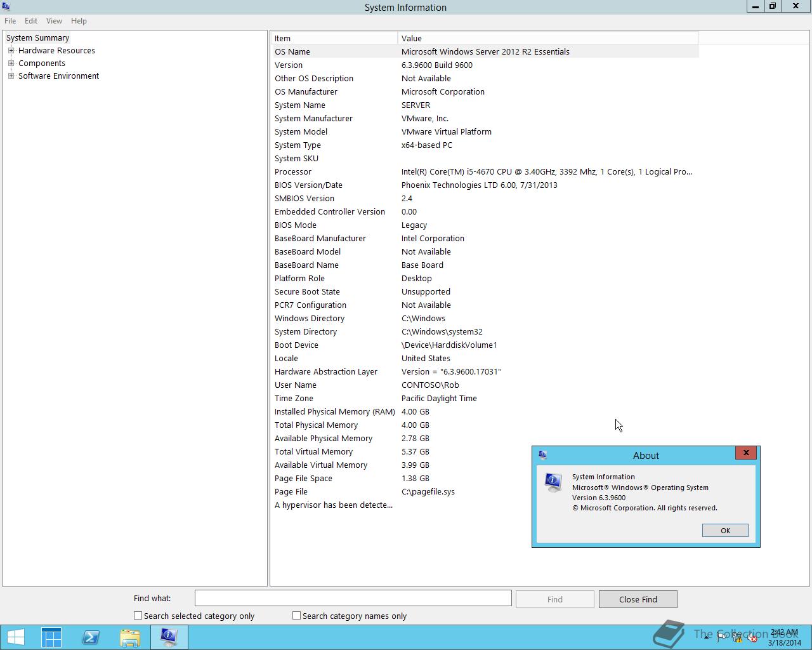Image resolution: width=812 pixels, height=650 pixels.
Task: Open the Help menu
Action: point(79,20)
